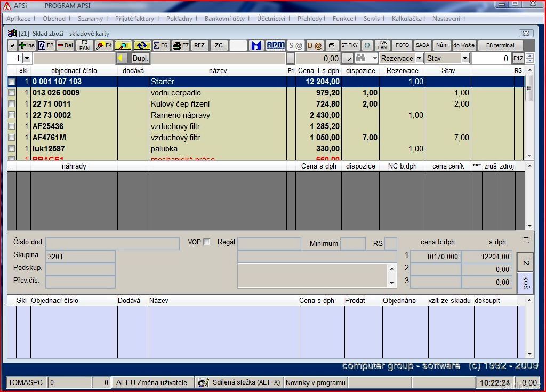Click the F7 print icon
The width and height of the screenshot is (546, 392).
(181, 46)
